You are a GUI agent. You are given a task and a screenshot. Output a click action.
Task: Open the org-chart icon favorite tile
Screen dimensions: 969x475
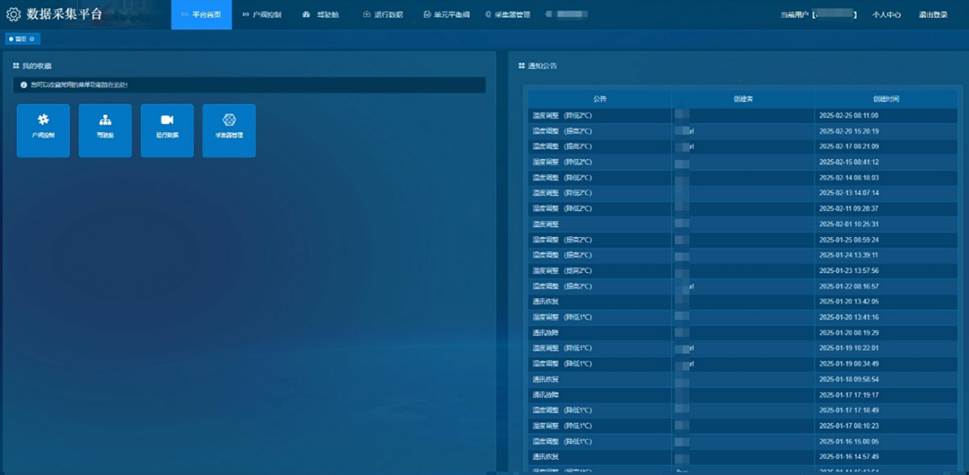pos(105,130)
